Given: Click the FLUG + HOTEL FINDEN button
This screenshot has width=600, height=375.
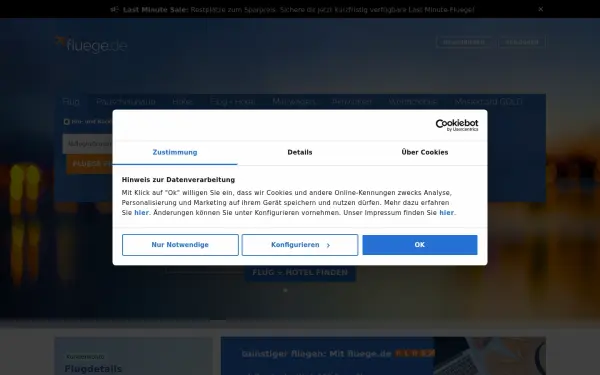Looking at the screenshot, I should coord(300,272).
